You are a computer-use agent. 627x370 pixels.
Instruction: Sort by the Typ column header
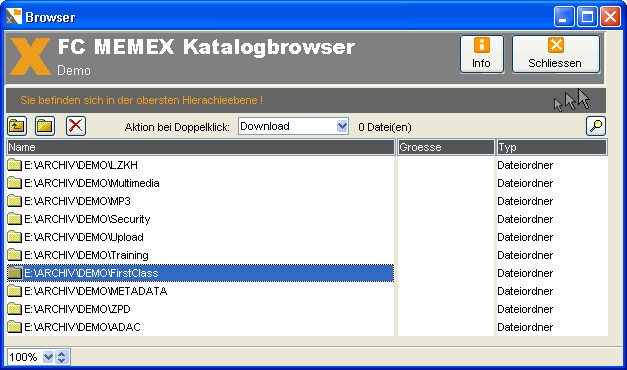pyautogui.click(x=552, y=147)
